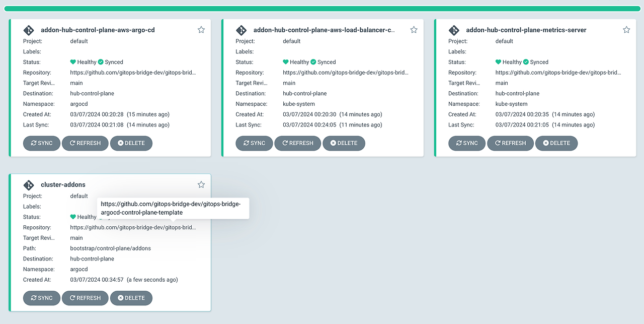Sync the aws-load-balancer application
Viewport: 644px width, 324px height.
tap(254, 143)
